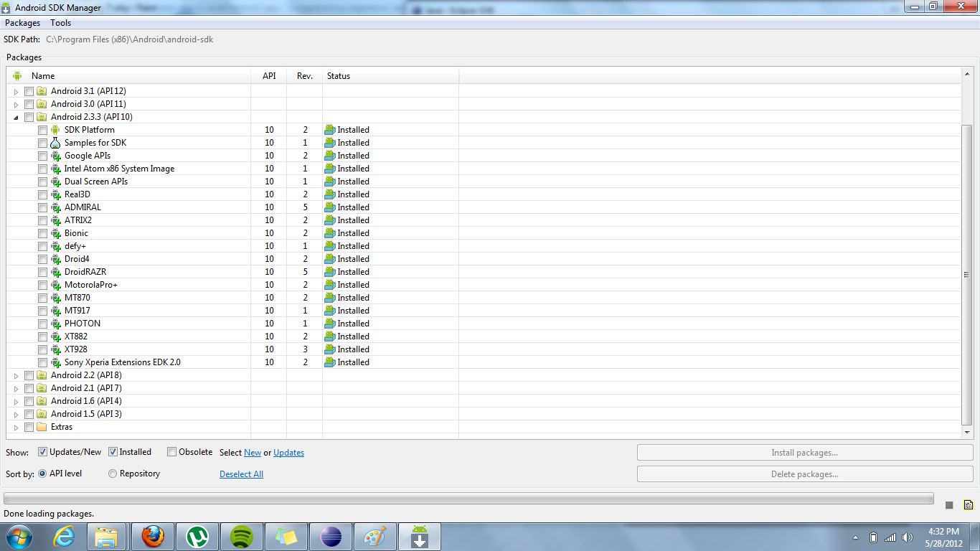The width and height of the screenshot is (980, 551).
Task: Select sort by API level
Action: click(x=42, y=474)
